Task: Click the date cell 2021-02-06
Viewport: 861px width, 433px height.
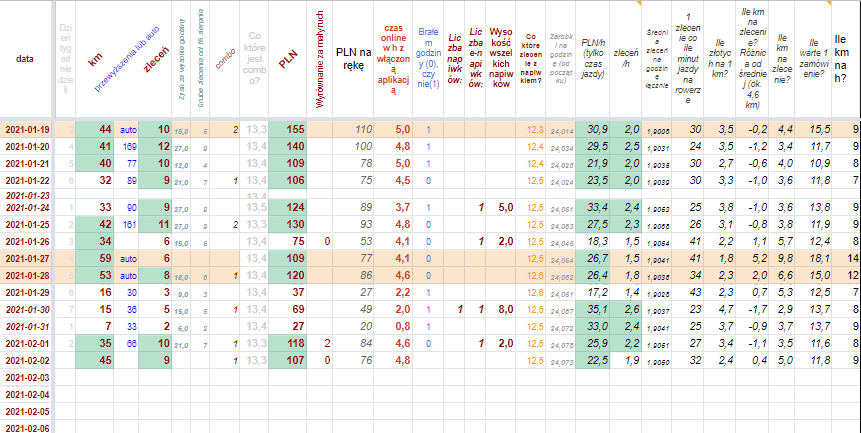Action: (27, 429)
